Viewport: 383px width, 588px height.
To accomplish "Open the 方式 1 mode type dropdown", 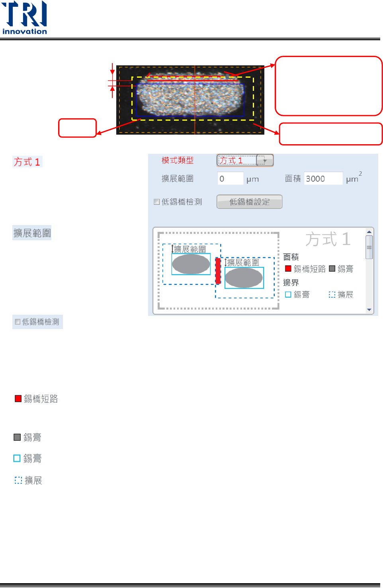I will click(x=245, y=160).
